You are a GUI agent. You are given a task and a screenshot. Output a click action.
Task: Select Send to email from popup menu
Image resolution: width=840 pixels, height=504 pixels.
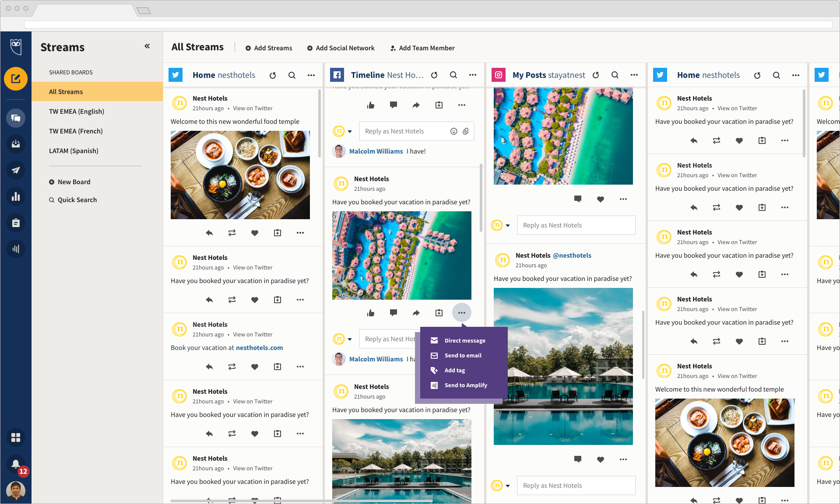[464, 355]
